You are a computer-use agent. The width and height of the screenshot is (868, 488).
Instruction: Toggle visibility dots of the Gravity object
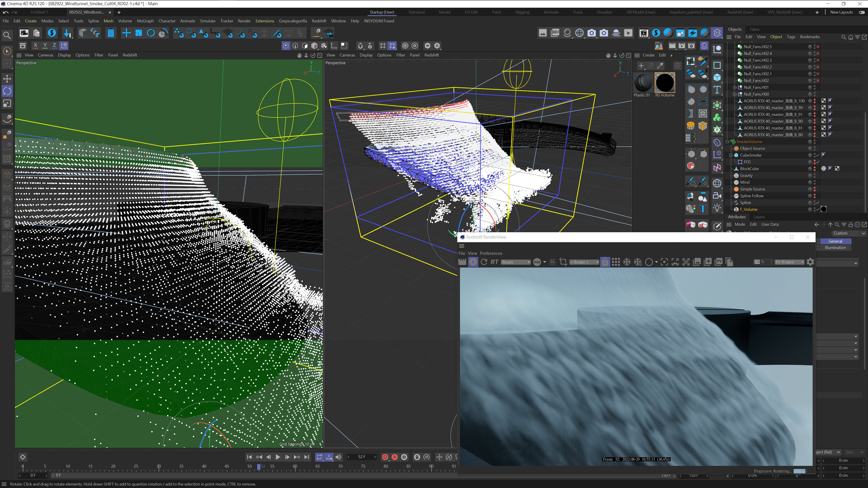tap(815, 176)
